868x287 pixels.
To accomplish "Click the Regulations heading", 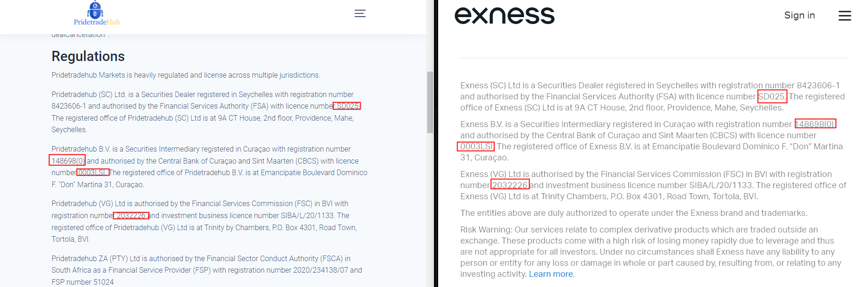I will pyautogui.click(x=88, y=56).
